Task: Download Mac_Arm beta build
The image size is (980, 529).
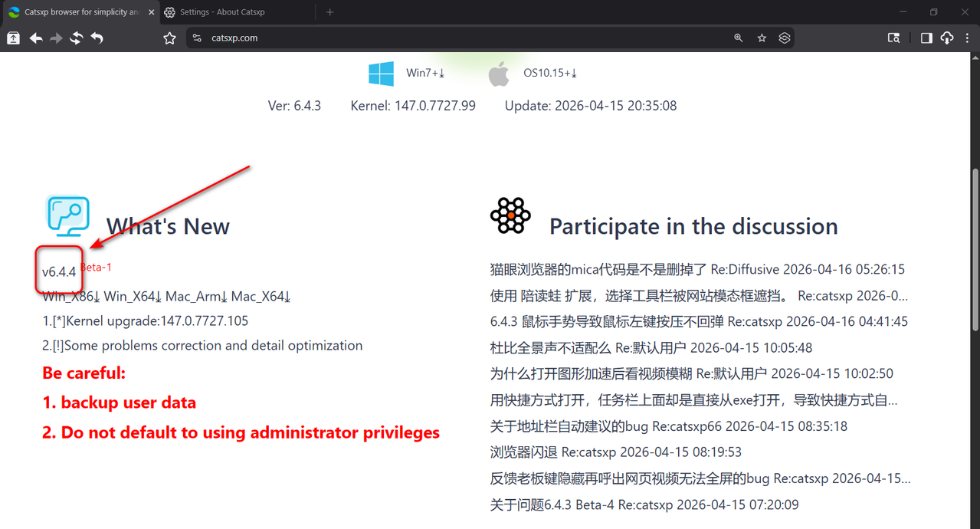Action: (197, 297)
